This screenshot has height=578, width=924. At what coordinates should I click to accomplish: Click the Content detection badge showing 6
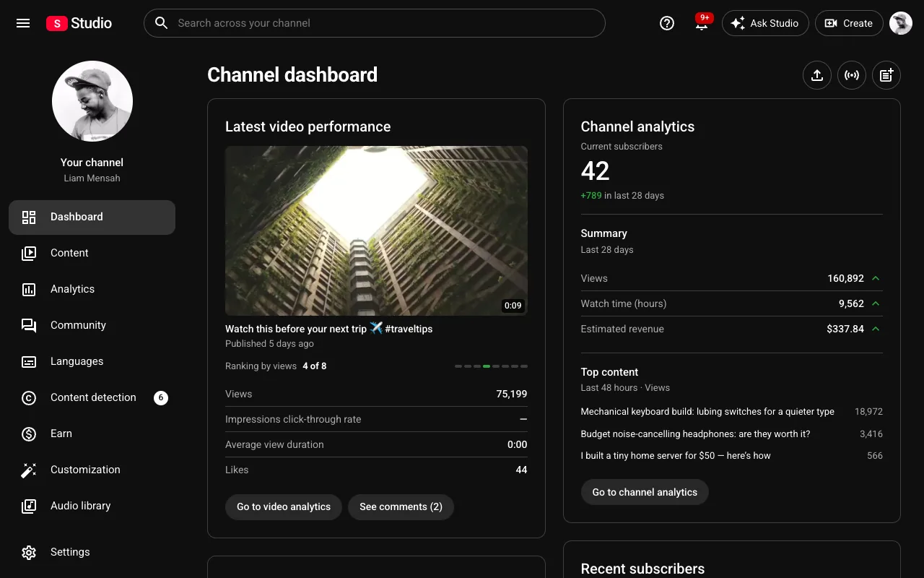[x=161, y=397]
